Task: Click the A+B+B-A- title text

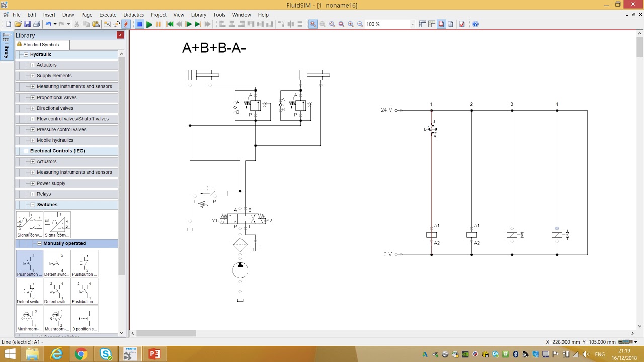Action: (214, 48)
